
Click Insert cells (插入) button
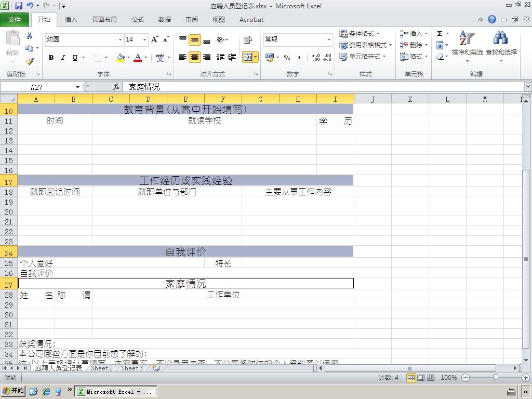(414, 33)
